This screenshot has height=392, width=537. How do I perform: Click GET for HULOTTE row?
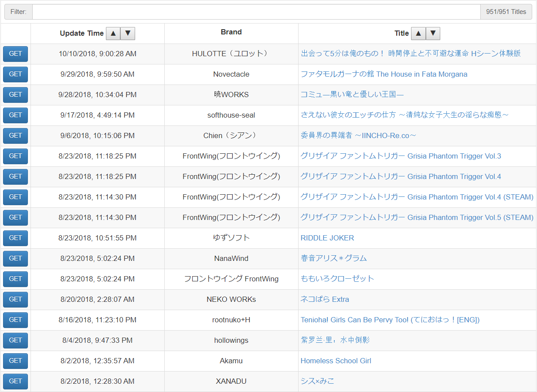[15, 54]
